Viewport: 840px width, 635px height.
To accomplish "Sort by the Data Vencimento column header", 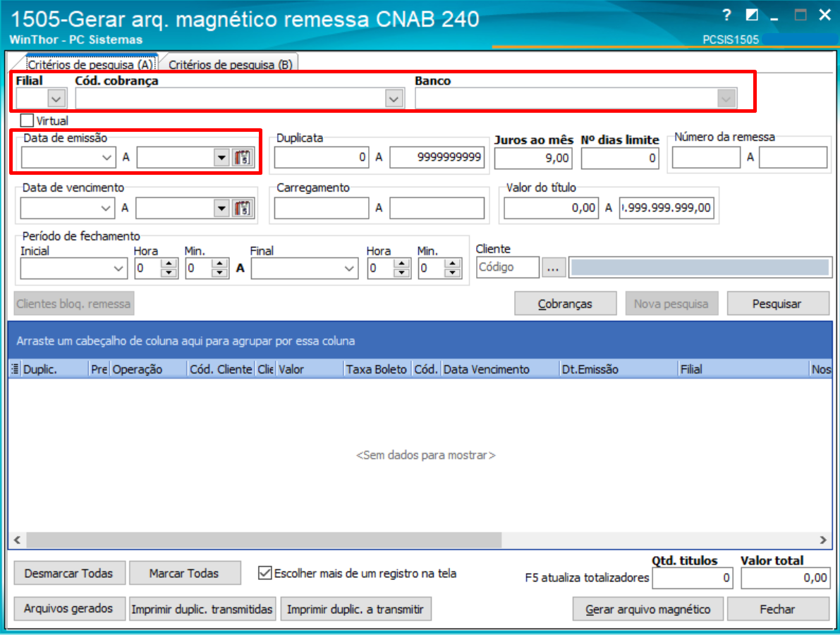I will coord(499,369).
